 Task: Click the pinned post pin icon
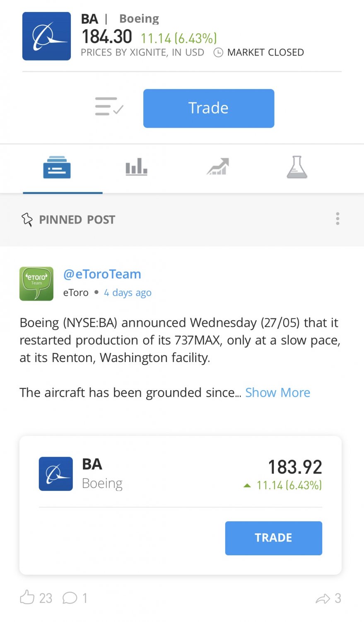pyautogui.click(x=27, y=219)
